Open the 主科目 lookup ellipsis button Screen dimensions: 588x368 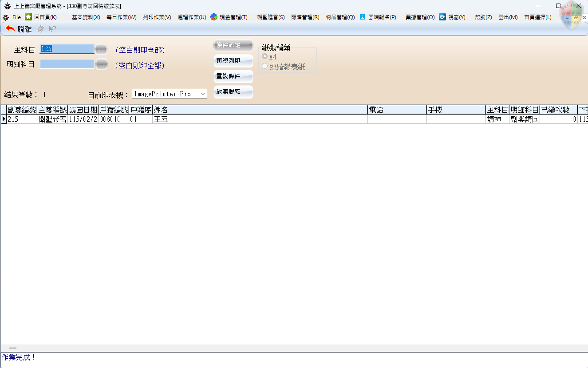[102, 49]
